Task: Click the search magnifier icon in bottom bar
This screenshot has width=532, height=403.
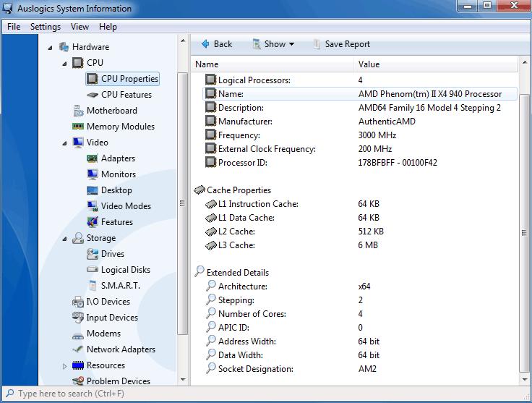Action: (9, 394)
